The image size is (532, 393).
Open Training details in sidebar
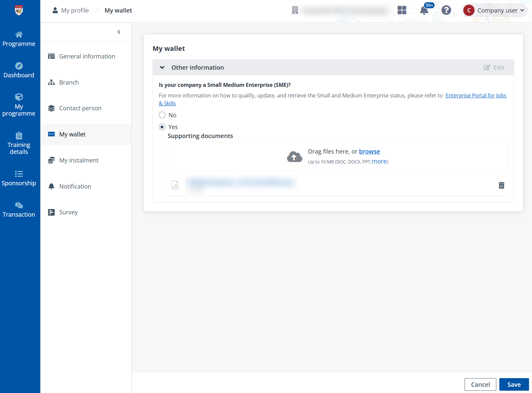point(19,144)
